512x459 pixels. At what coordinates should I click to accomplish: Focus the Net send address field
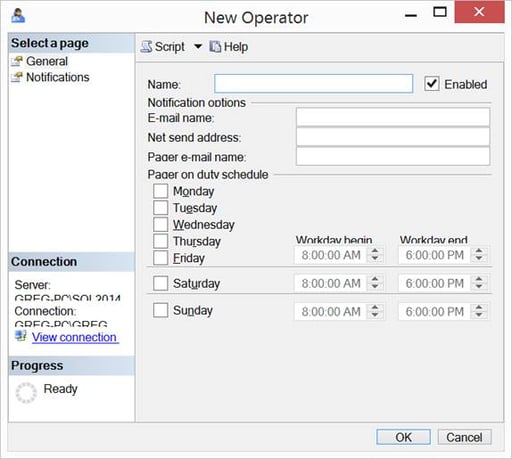(393, 137)
